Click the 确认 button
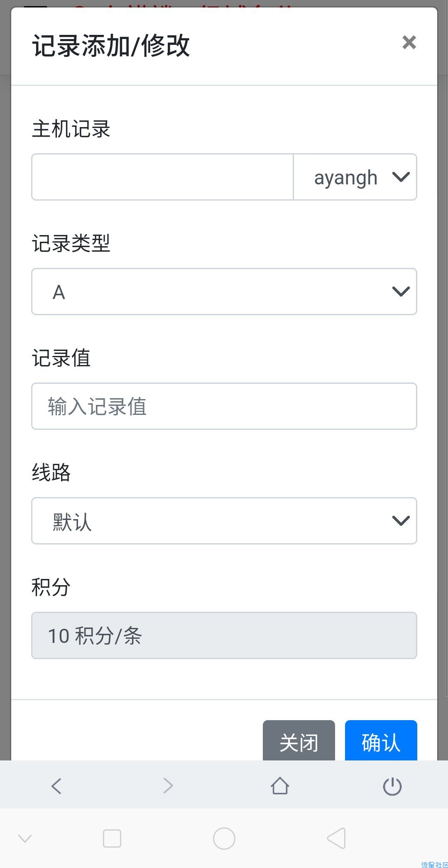 tap(381, 742)
